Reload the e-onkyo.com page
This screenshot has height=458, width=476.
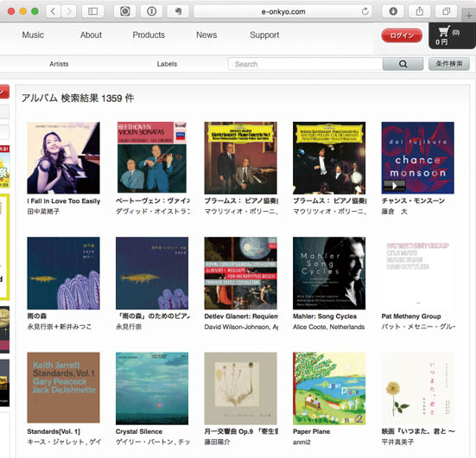[x=365, y=11]
